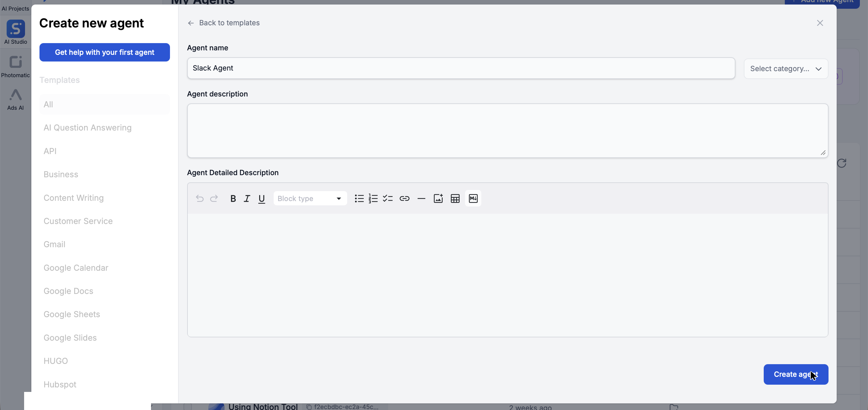Open the Select category dropdown
868x410 pixels.
[x=786, y=69]
